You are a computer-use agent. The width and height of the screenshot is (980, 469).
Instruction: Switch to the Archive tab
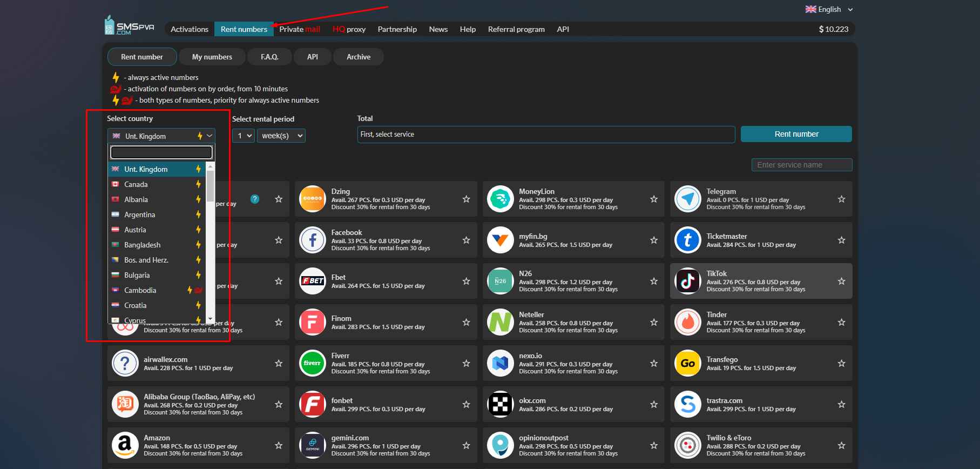coord(359,57)
